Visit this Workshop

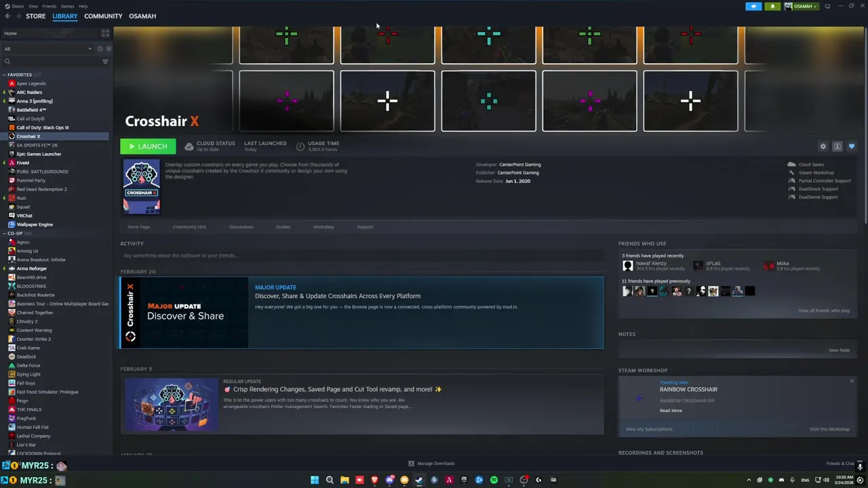tap(829, 429)
